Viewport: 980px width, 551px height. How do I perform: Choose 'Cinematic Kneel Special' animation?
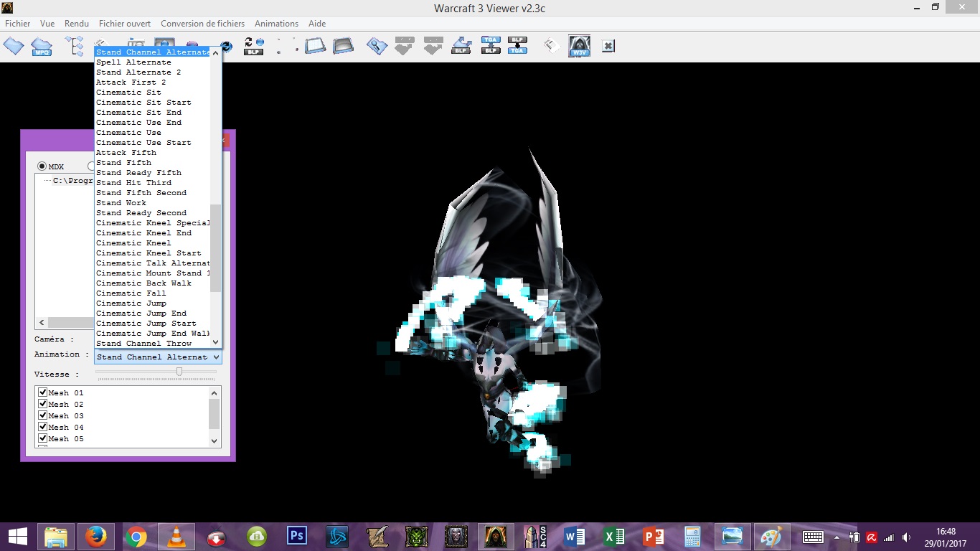pos(153,223)
